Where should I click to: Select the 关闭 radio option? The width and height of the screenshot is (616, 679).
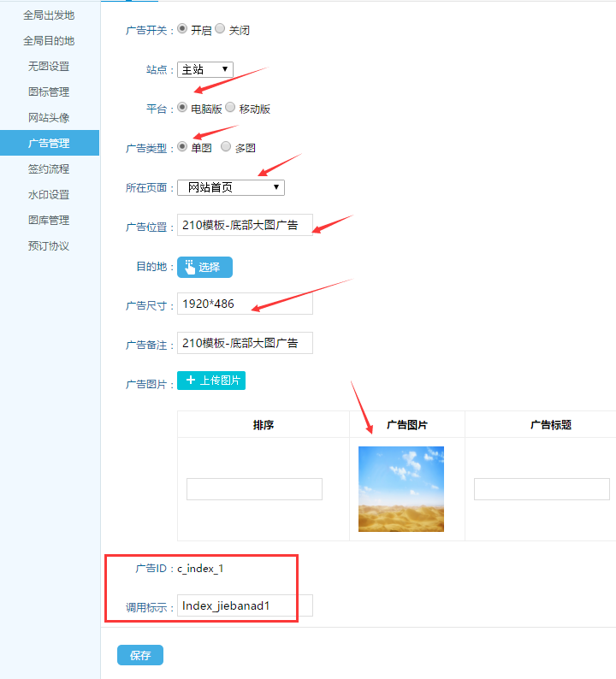tap(220, 29)
